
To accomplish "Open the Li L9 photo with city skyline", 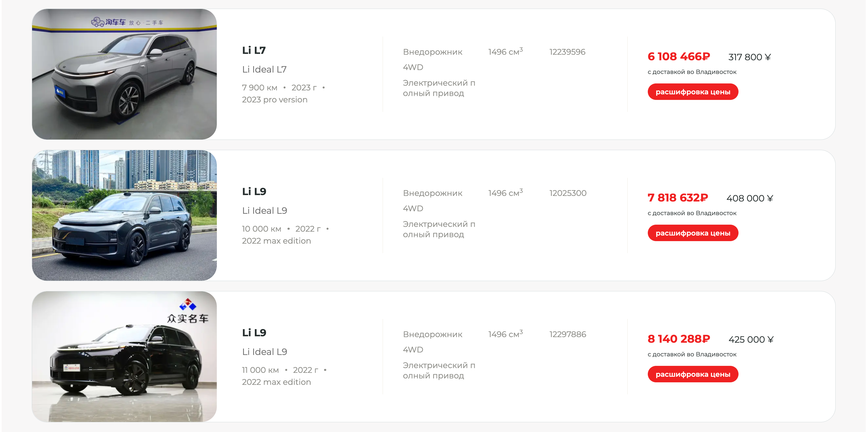I will point(124,215).
